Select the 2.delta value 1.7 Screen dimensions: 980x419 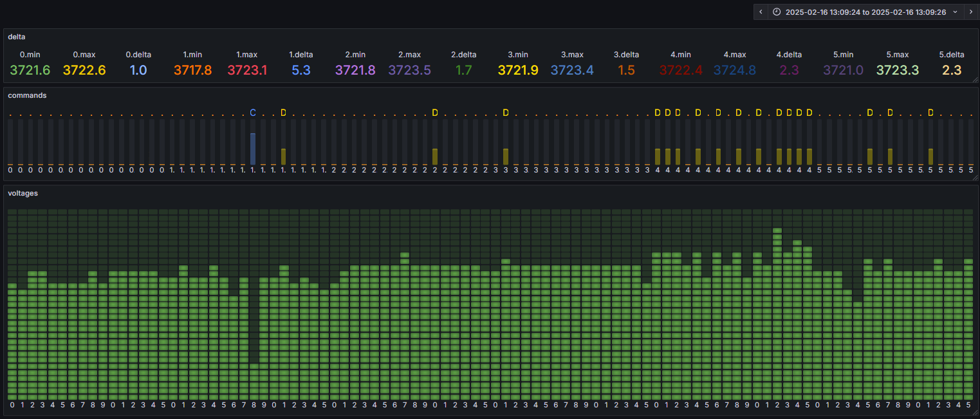point(463,70)
